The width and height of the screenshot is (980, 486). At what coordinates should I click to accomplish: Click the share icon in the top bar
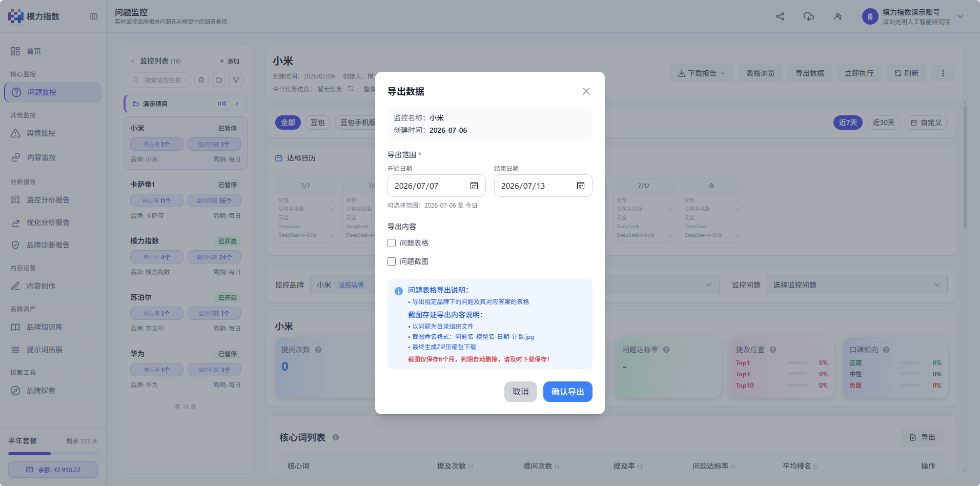tap(780, 16)
